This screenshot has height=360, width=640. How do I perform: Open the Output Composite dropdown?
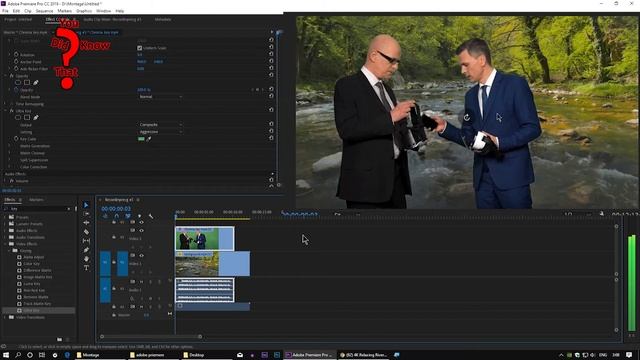pyautogui.click(x=160, y=124)
